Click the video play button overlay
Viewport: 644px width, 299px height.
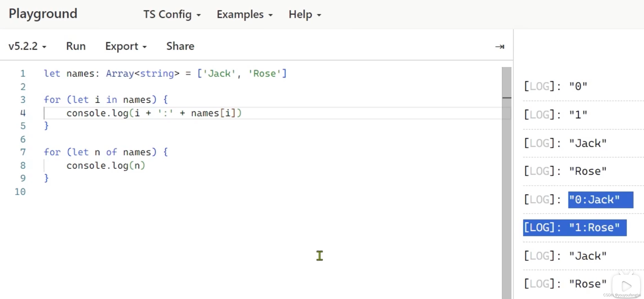[626, 286]
